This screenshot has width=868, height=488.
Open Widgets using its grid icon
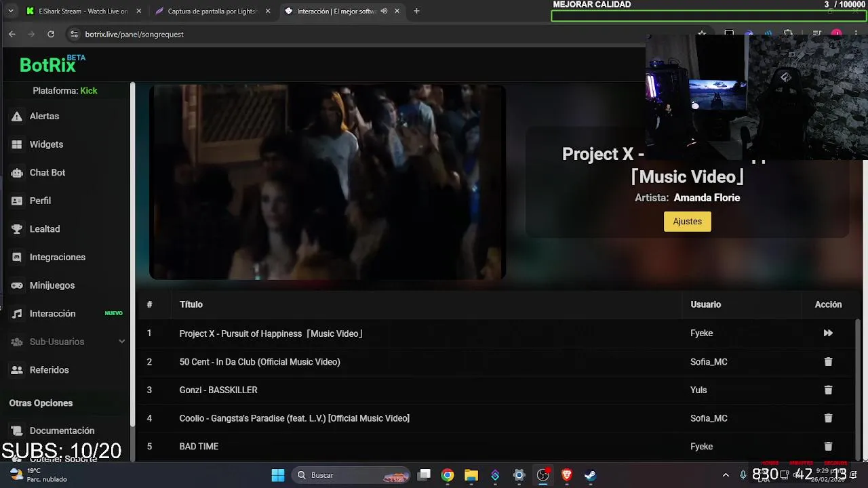point(17,144)
